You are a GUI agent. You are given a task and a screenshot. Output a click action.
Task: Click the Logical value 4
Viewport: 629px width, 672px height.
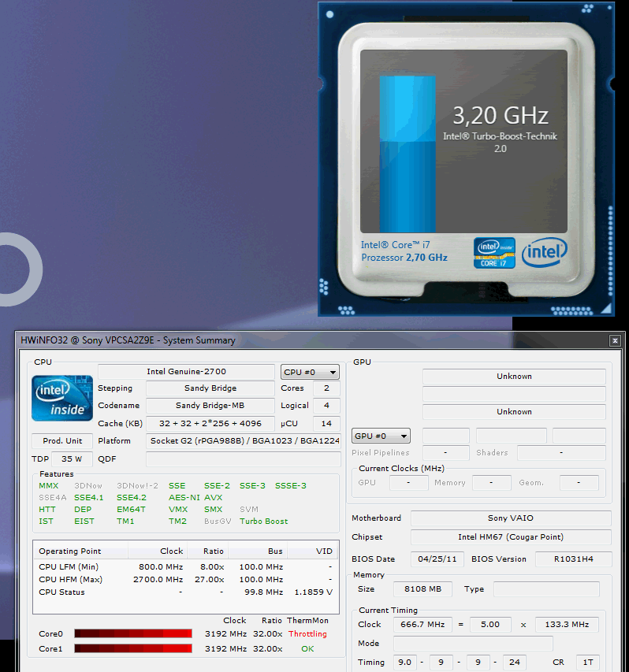[326, 406]
